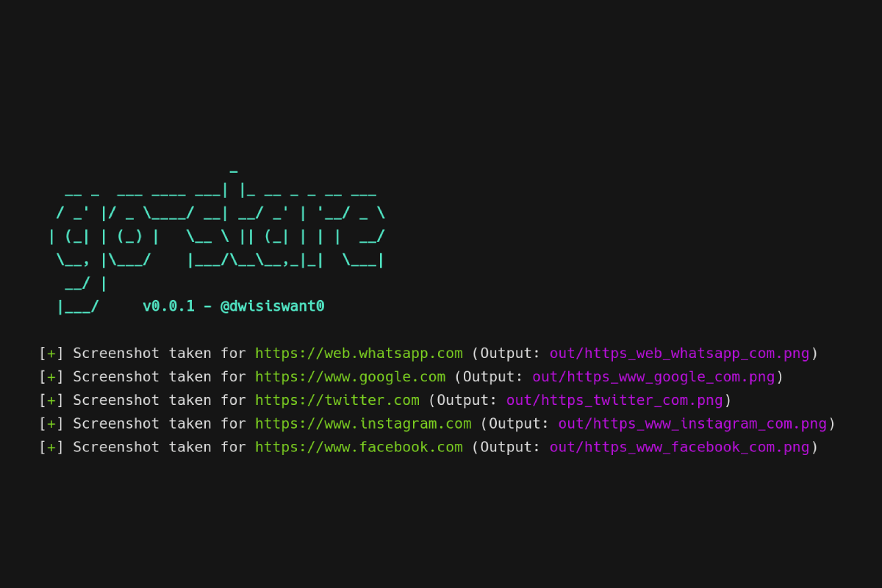Select output path out/https_www_instagram_com.png
Image resolution: width=882 pixels, height=588 pixels.
click(692, 424)
